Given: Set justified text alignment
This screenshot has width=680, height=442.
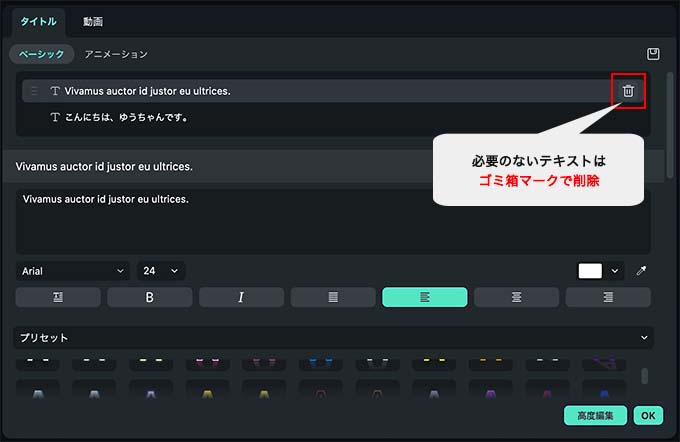Looking at the screenshot, I should pyautogui.click(x=333, y=297).
